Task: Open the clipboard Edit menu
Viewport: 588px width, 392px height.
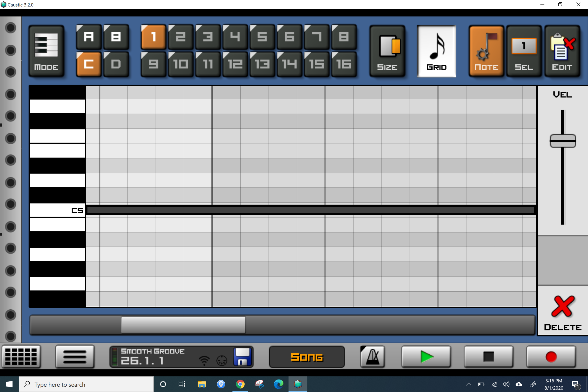Action: click(562, 51)
